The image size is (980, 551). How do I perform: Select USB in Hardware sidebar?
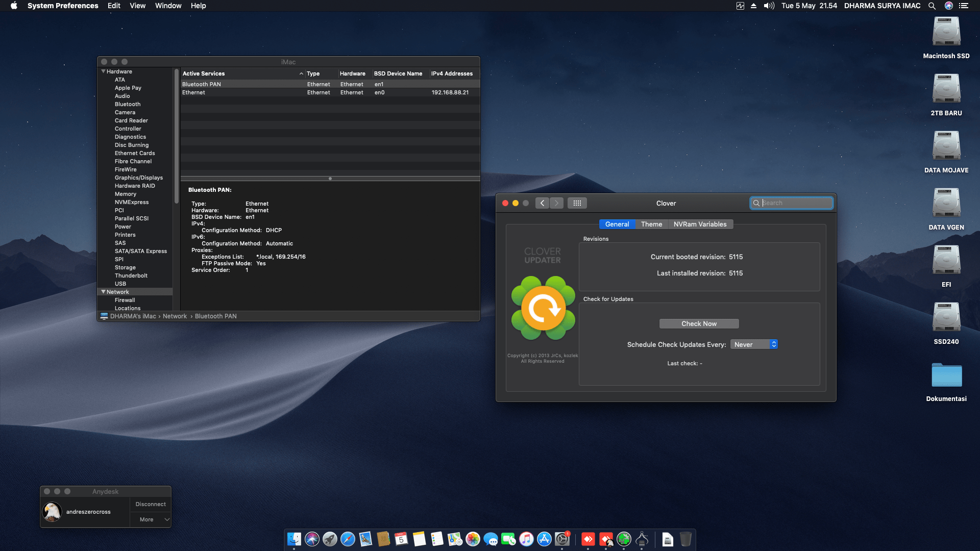[x=120, y=284]
